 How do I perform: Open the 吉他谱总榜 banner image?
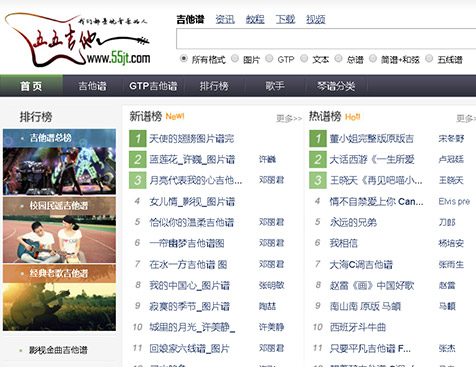(x=59, y=162)
